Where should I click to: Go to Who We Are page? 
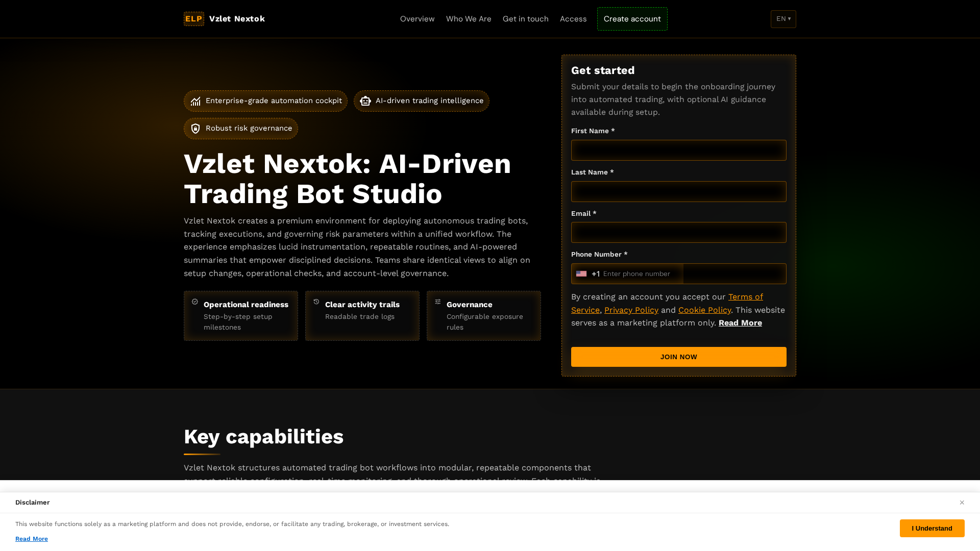[469, 19]
